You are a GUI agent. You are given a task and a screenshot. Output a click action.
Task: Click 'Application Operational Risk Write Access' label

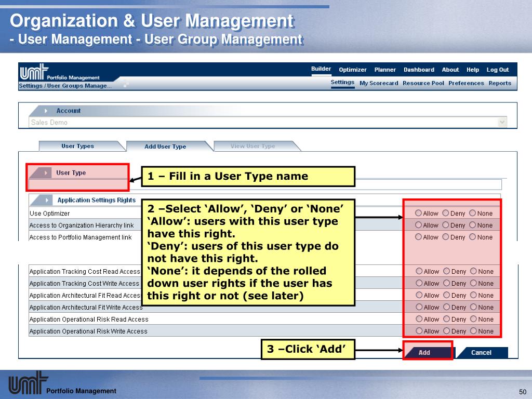pos(88,331)
